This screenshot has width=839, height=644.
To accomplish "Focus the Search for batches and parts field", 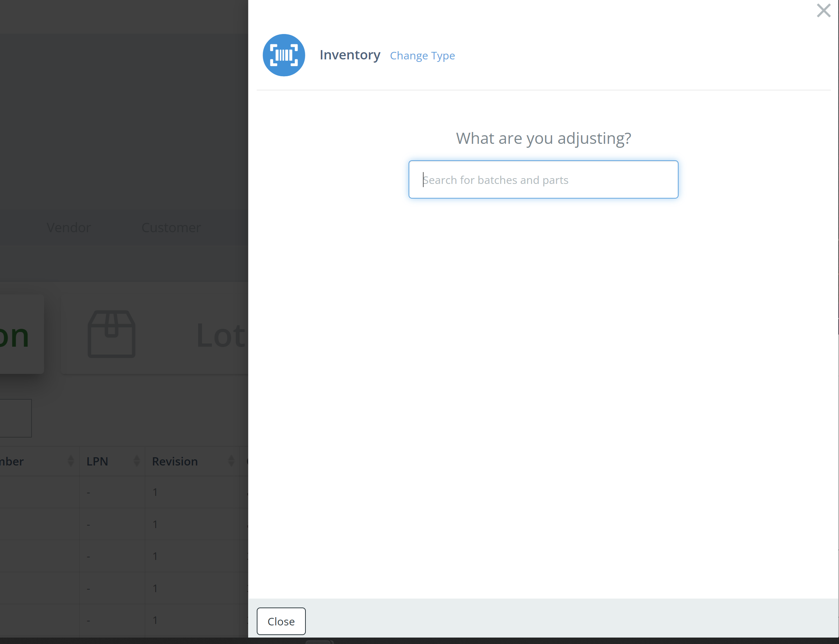I will point(543,179).
